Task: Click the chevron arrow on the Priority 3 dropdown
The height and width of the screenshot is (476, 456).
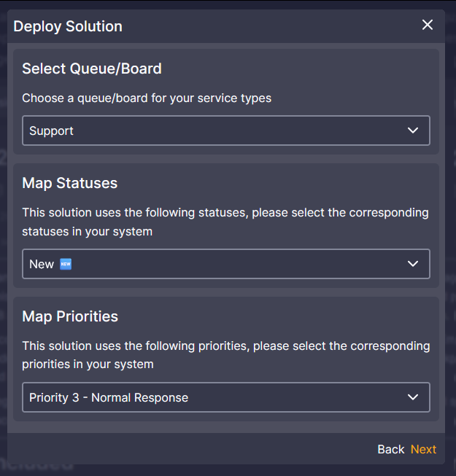Action: (x=413, y=397)
